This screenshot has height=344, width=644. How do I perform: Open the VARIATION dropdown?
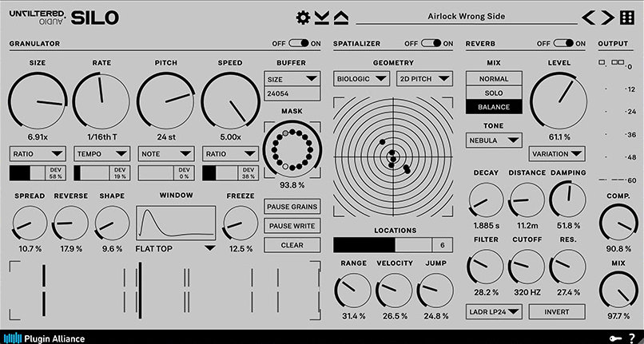[x=557, y=154]
